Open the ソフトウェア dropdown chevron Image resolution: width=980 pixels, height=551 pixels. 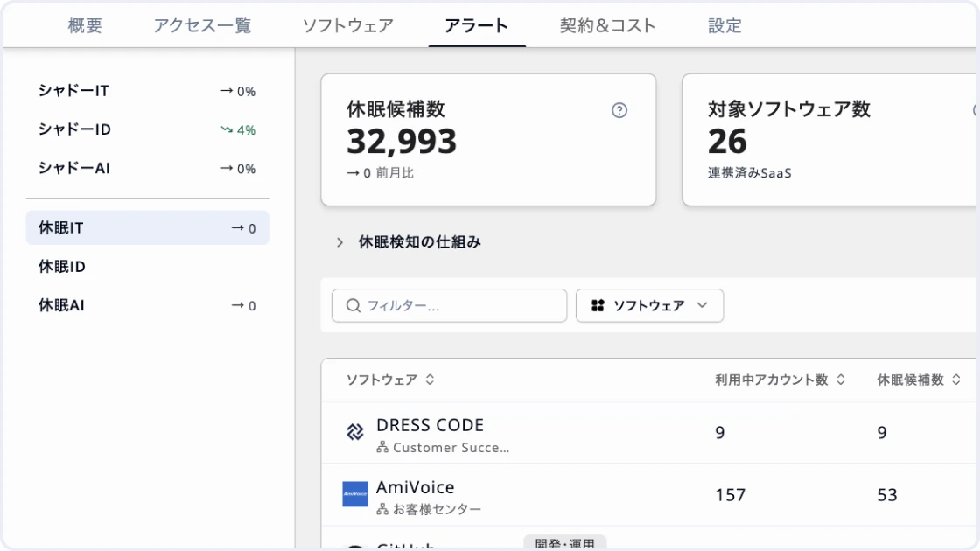(x=703, y=305)
